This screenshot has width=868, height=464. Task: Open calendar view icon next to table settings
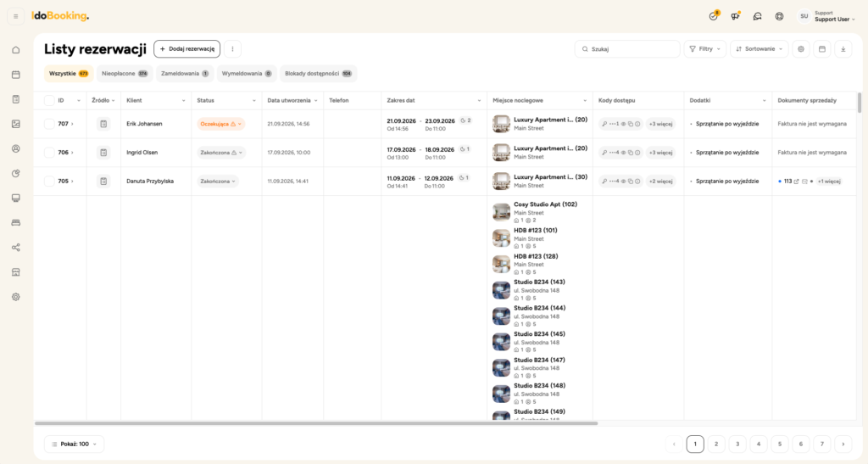pyautogui.click(x=822, y=48)
